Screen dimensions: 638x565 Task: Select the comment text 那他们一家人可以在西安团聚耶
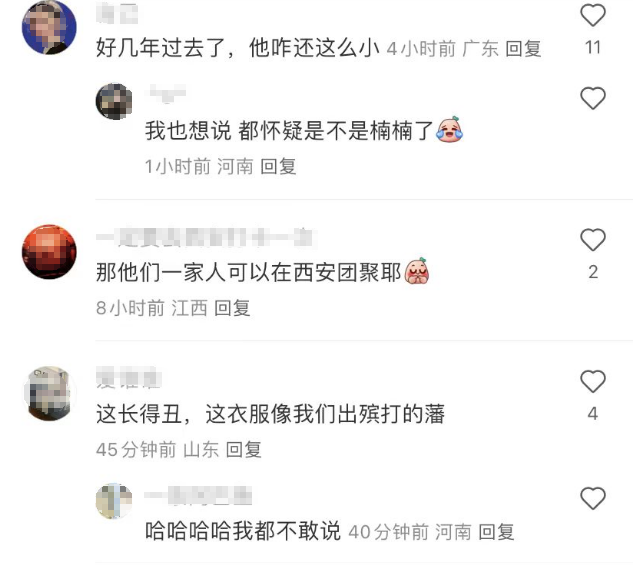pos(249,272)
